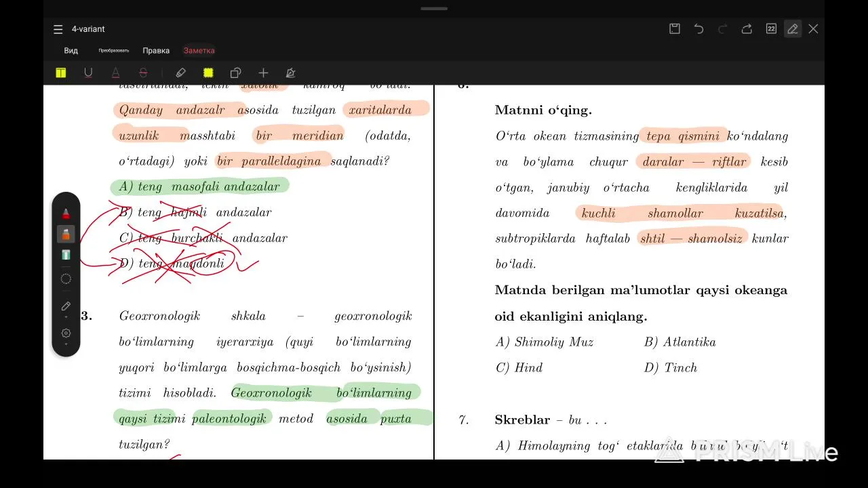Viewport: 868px width, 488px height.
Task: Click answer A) Shimoliy Muz
Action: pos(545,342)
